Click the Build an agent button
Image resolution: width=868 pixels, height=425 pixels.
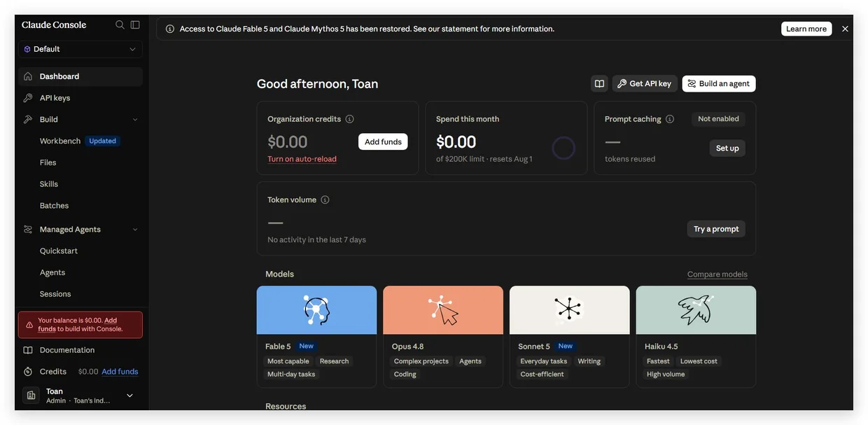pos(719,83)
